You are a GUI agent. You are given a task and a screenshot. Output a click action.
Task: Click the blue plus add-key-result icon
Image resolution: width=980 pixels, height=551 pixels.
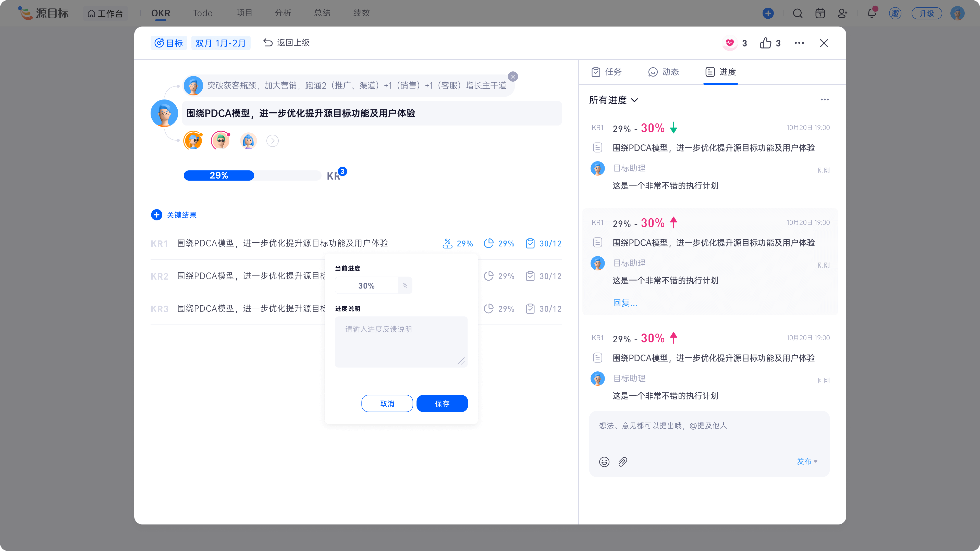point(156,215)
